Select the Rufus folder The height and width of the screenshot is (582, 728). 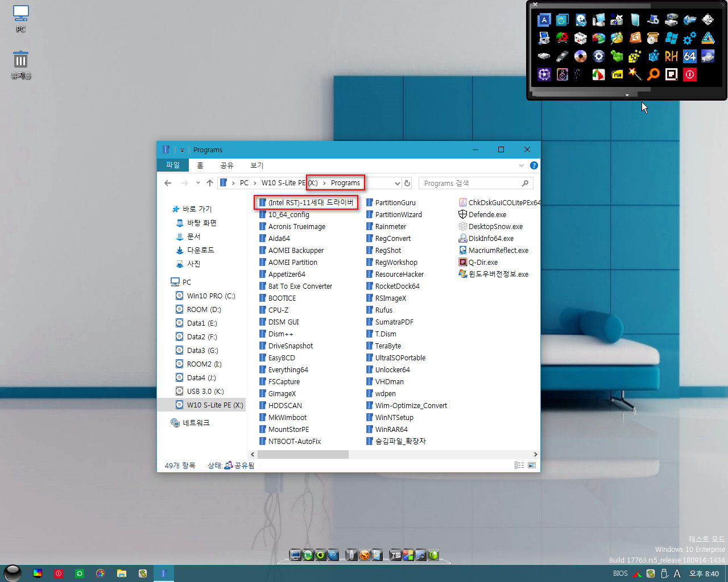point(383,310)
